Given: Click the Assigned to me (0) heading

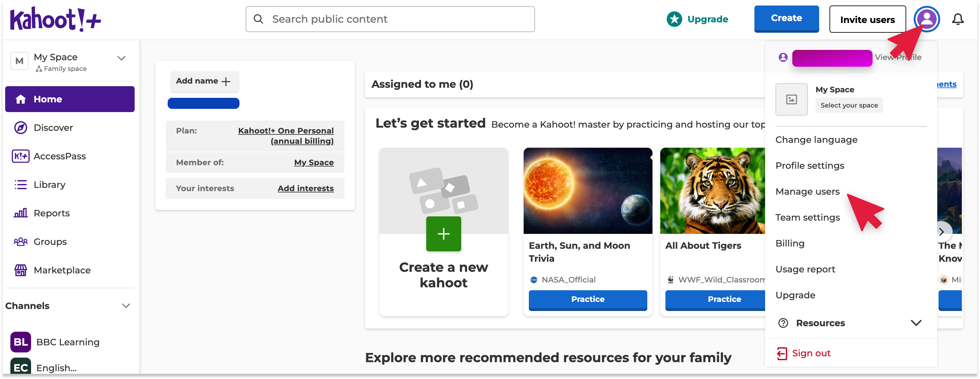Looking at the screenshot, I should (x=422, y=84).
